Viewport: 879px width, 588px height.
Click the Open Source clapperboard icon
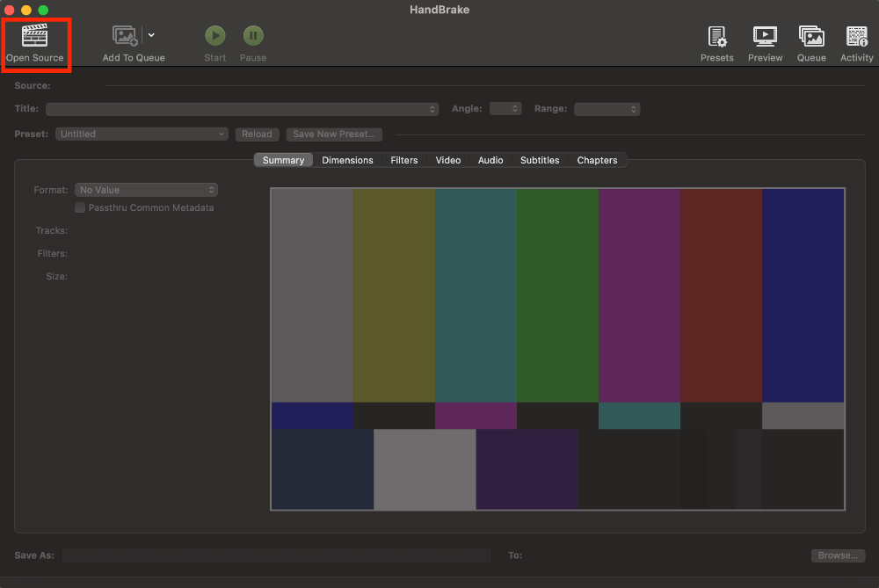[x=35, y=36]
